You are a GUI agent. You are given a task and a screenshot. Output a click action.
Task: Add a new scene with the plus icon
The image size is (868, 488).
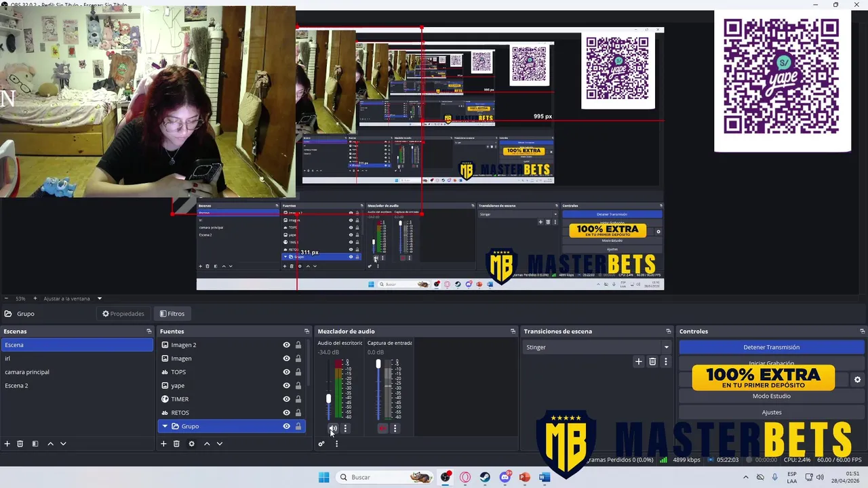[7, 444]
